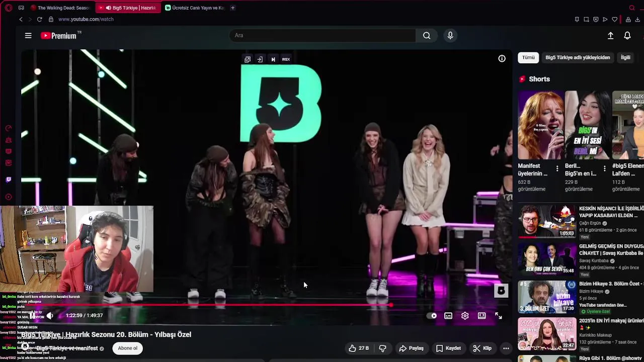
Task: Show video info card icon
Action: pos(502,59)
